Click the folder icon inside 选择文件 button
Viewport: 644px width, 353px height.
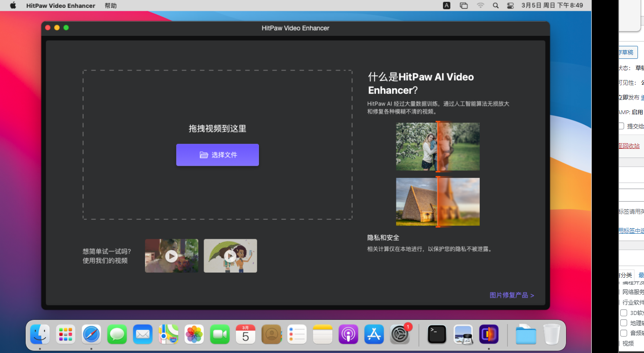204,155
